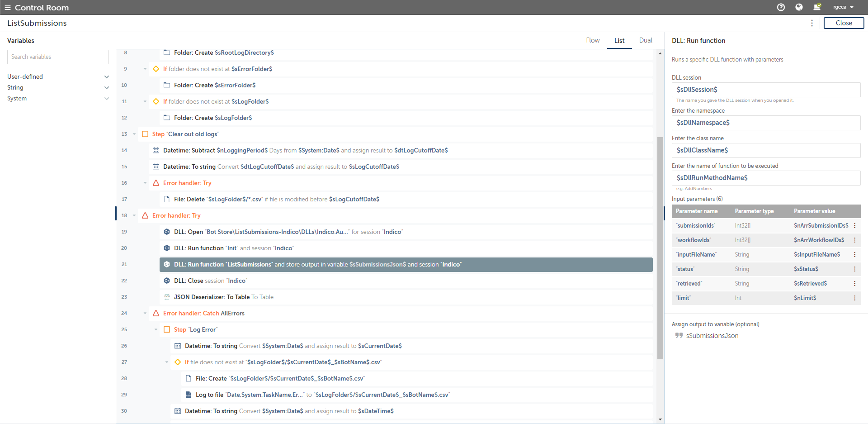The image size is (868, 424).
Task: Collapse the Catch AllErrors block on line 24
Action: [x=145, y=313]
